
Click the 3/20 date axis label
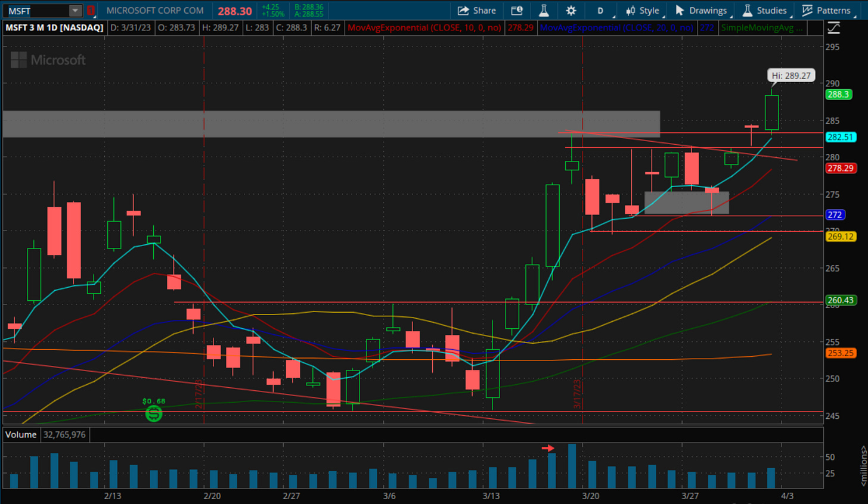[x=590, y=496]
